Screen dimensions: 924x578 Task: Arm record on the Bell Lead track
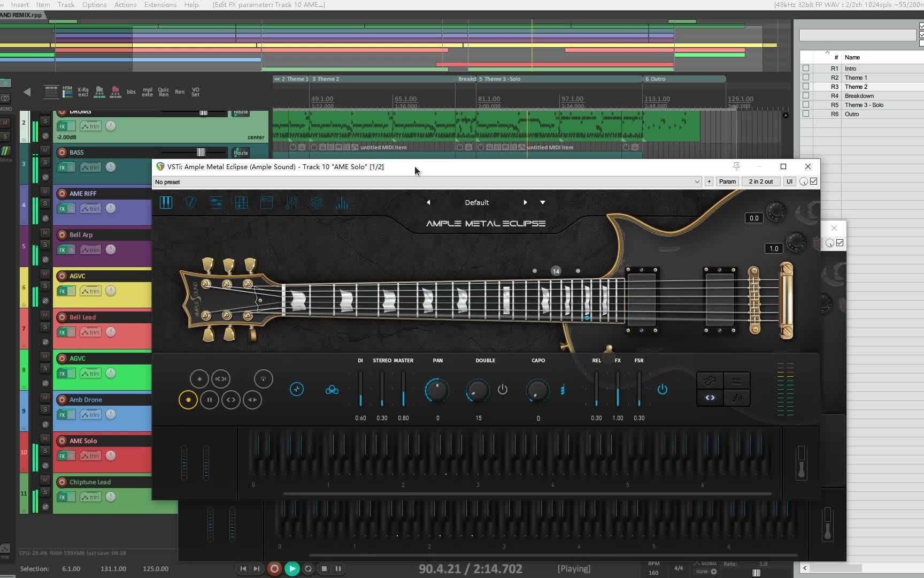click(x=62, y=317)
